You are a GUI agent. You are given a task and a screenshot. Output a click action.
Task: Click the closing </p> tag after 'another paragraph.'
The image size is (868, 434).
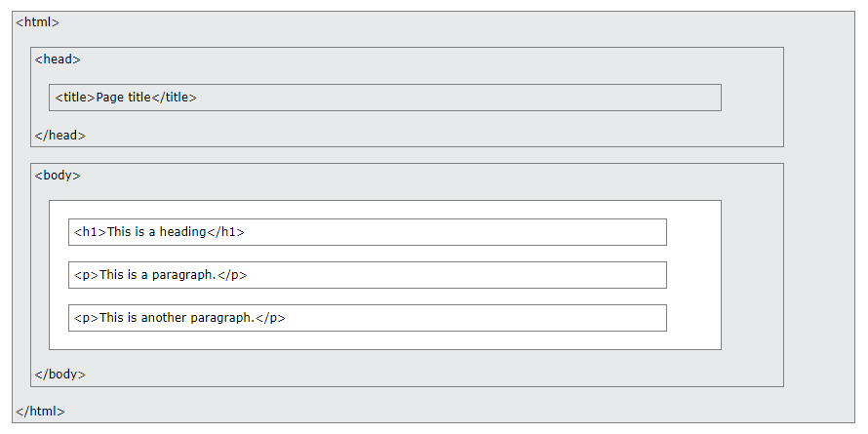270,318
